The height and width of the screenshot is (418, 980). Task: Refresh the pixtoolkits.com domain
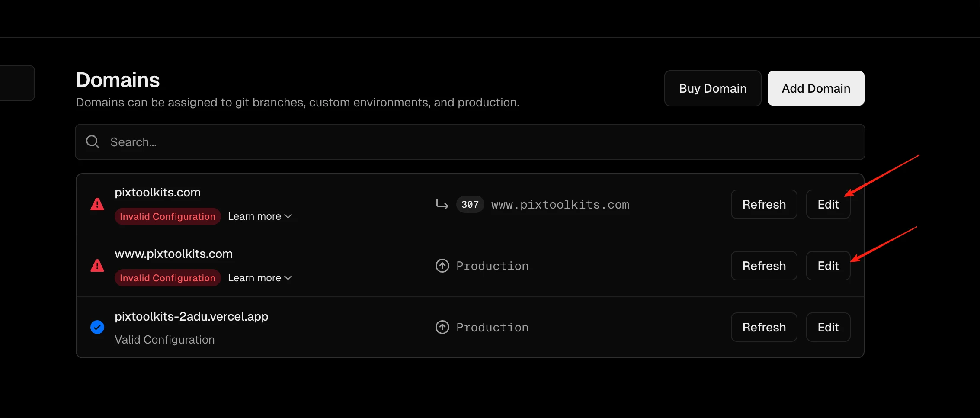[764, 204]
